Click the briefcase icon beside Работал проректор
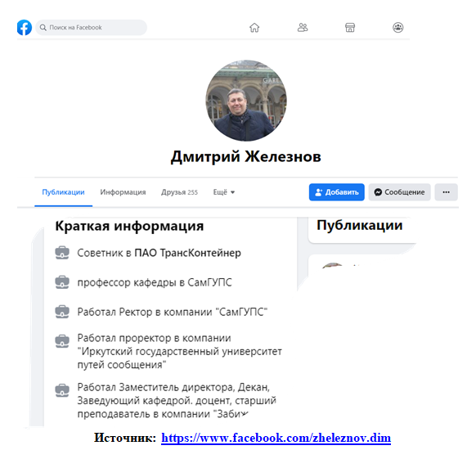Viewport: 476px width, 468px height. [62, 341]
